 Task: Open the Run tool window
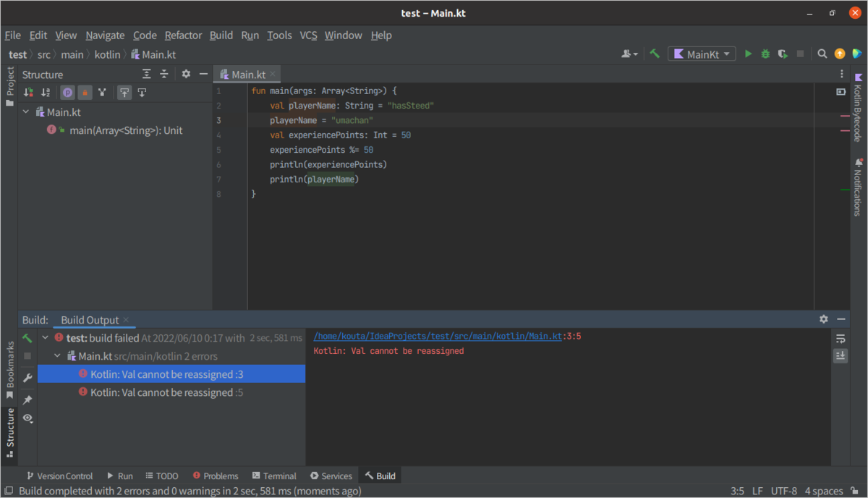click(120, 476)
